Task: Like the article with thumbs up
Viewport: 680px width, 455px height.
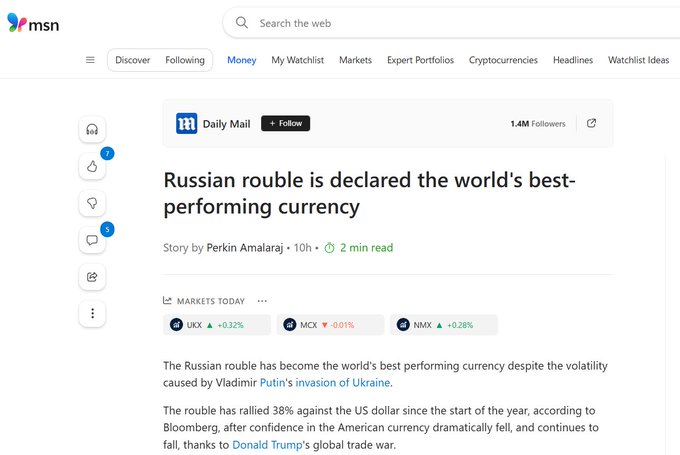Action: click(92, 166)
